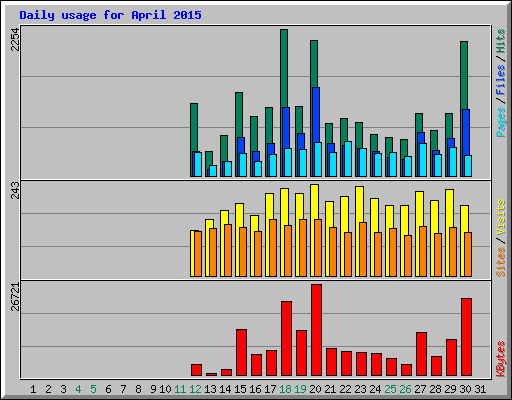The image size is (512, 400).
Task: Click the green weekend day 4 label
Action: click(x=78, y=389)
